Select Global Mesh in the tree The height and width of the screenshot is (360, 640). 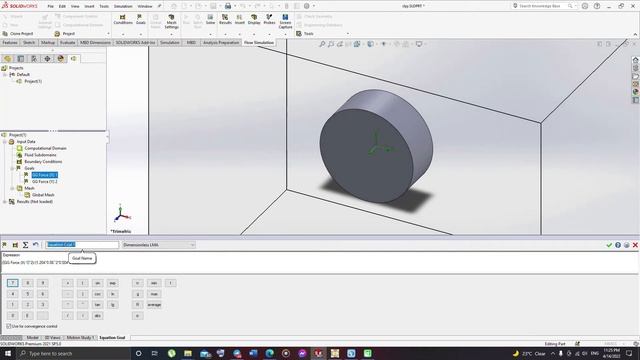pyautogui.click(x=43, y=195)
